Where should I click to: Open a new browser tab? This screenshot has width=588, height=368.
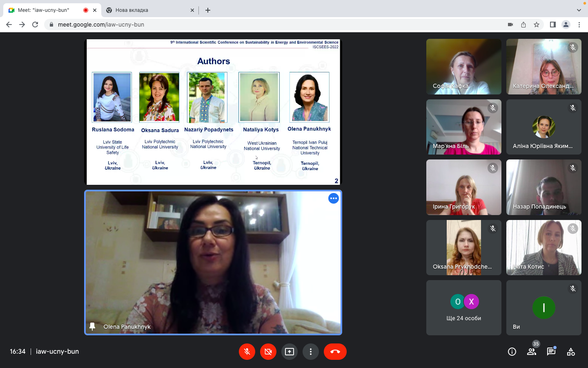point(208,10)
